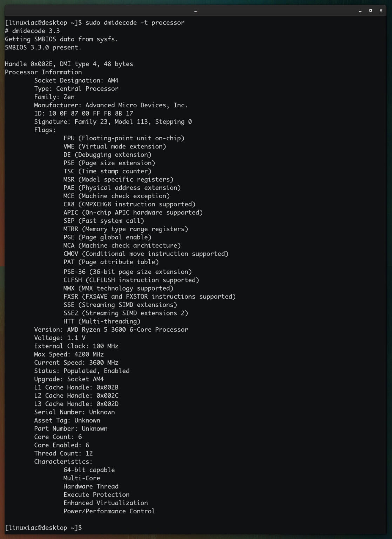Click the Processor Information heading
The height and width of the screenshot is (539, 392).
point(43,72)
